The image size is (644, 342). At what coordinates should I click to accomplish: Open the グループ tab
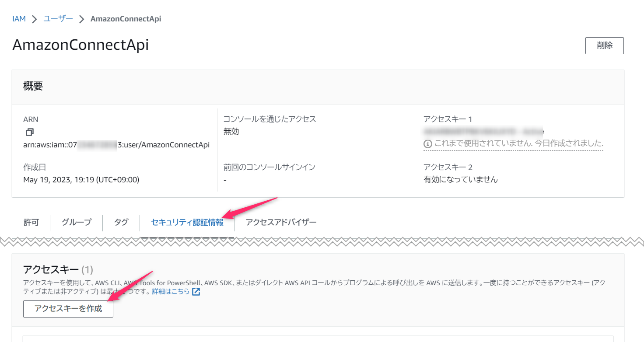tap(77, 222)
